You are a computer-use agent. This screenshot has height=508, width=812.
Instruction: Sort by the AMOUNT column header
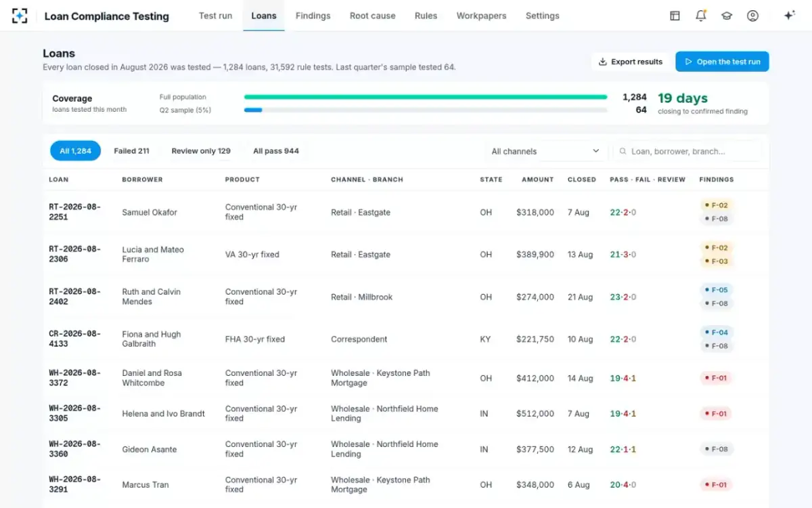[x=538, y=179]
